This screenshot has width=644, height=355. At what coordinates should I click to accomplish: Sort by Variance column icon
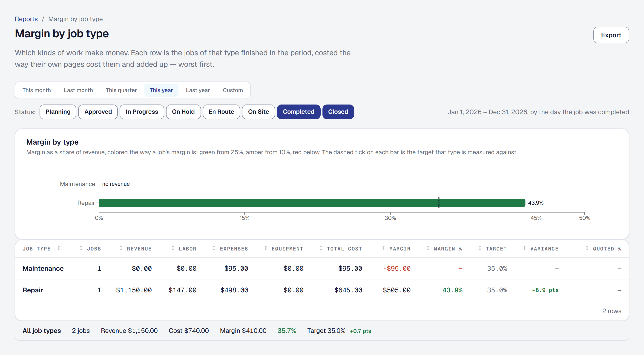(x=524, y=248)
